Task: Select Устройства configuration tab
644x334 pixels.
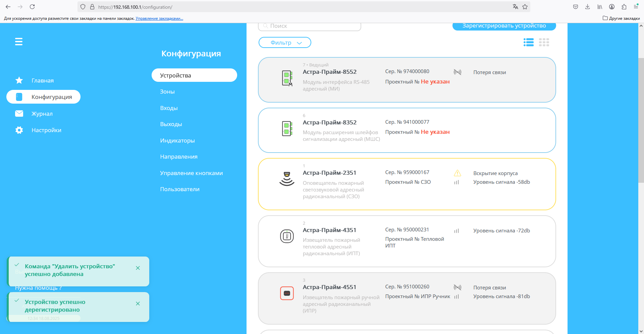Action: [194, 75]
